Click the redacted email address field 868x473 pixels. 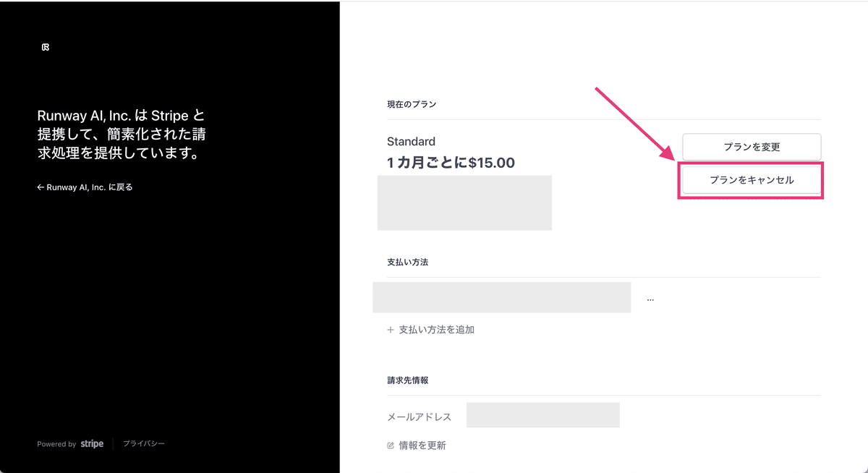(x=542, y=415)
